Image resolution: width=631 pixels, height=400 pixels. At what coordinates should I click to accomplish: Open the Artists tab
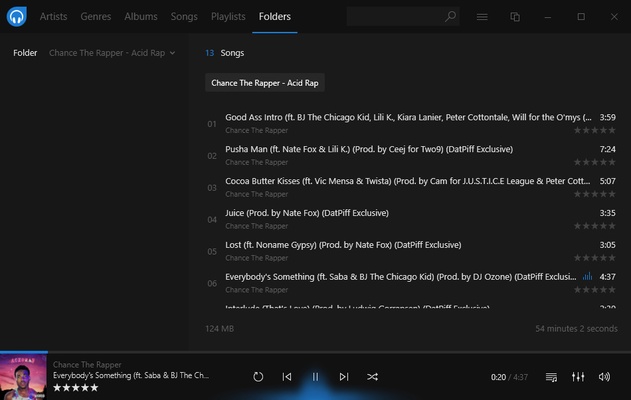[53, 16]
